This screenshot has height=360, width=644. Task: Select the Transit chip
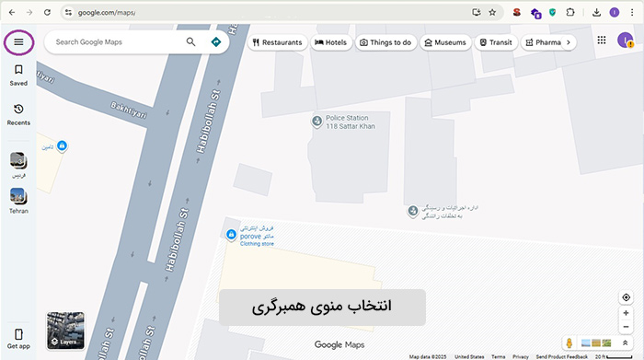[x=496, y=42]
